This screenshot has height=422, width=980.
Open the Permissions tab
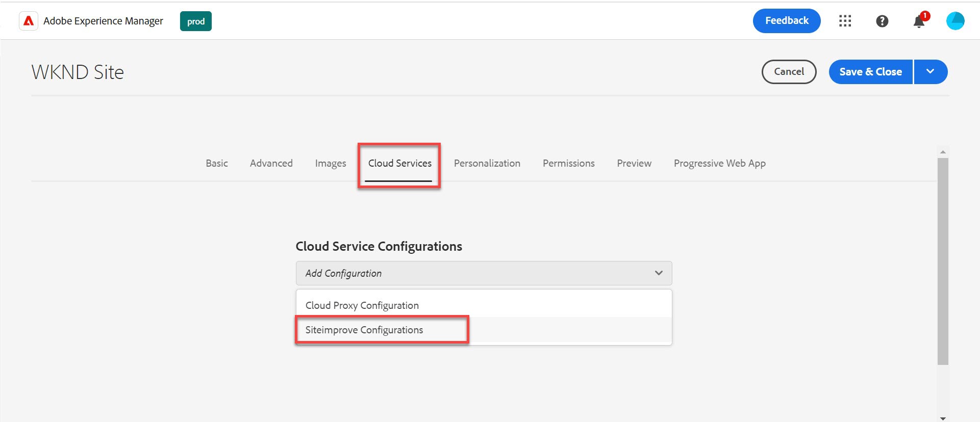569,163
